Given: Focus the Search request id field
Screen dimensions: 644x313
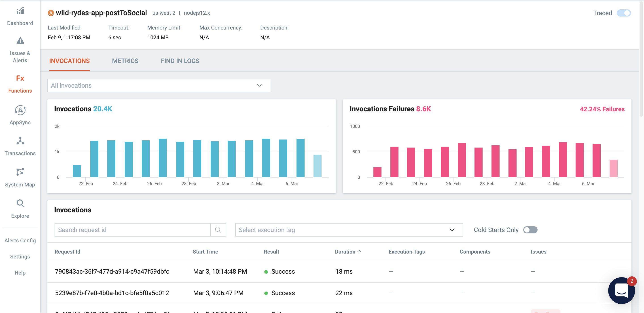Looking at the screenshot, I should point(132,230).
